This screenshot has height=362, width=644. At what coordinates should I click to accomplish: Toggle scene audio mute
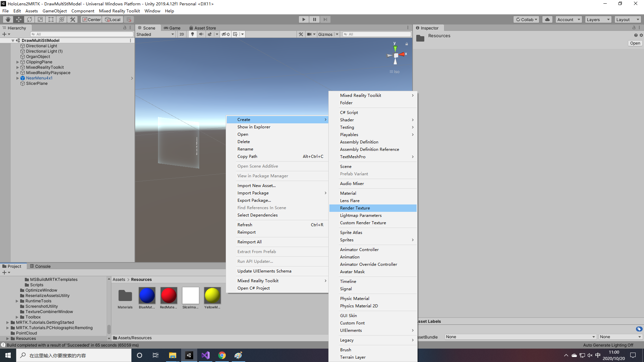201,34
